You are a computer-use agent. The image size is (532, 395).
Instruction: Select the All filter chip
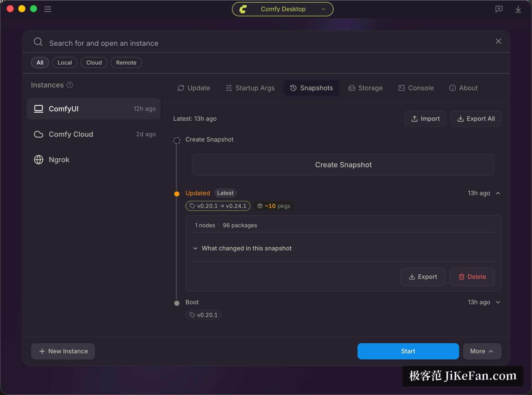[x=40, y=62]
